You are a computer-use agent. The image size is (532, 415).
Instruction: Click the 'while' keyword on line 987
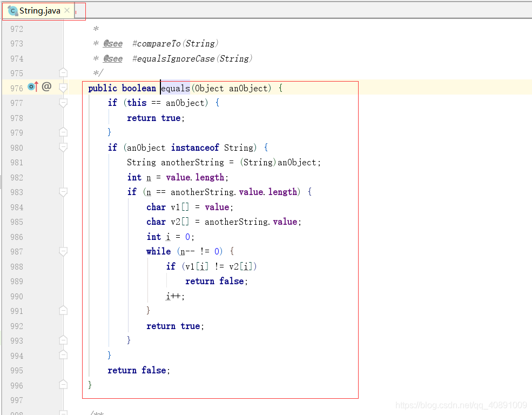tap(158, 251)
